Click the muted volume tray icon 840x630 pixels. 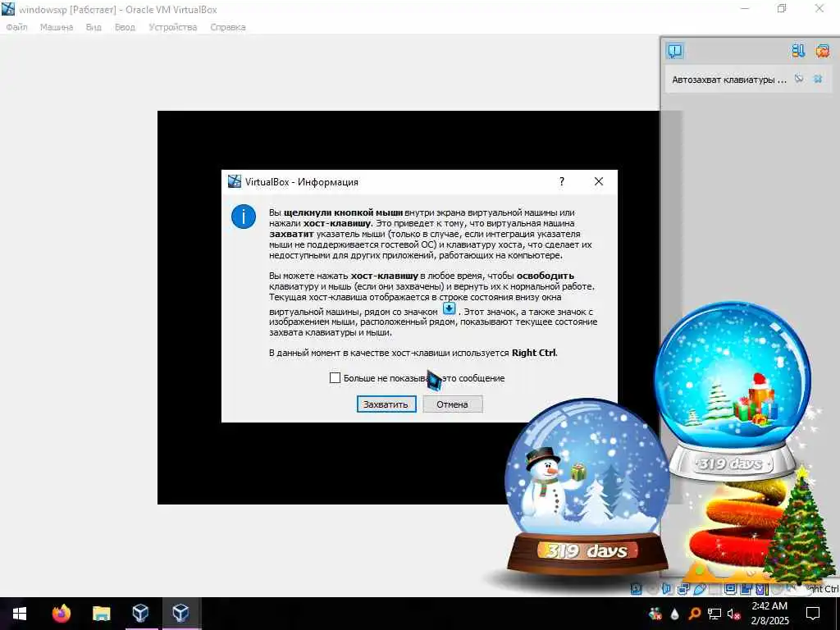click(734, 614)
